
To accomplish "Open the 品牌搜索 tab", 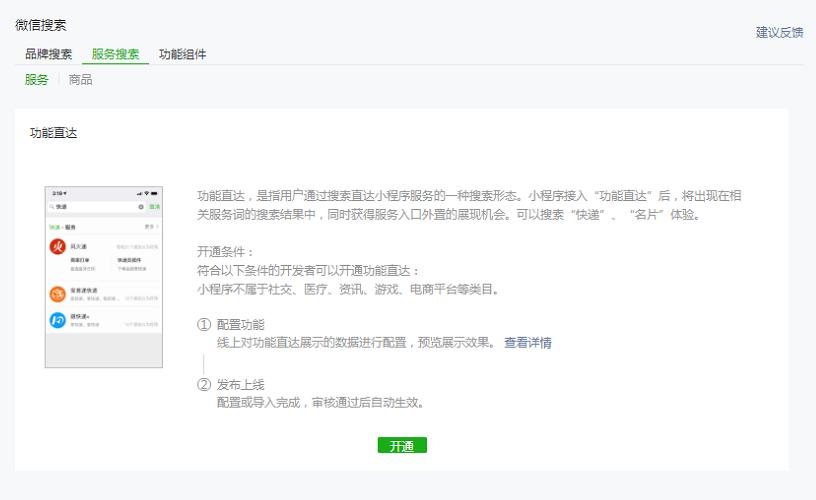I will 48,54.
